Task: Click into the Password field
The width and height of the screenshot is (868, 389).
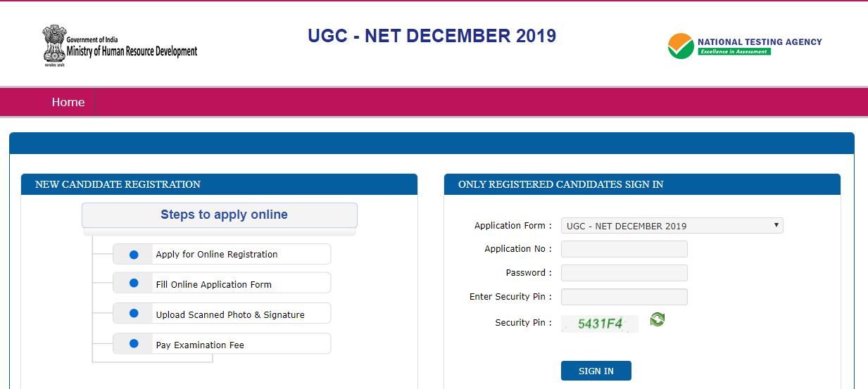Action: point(624,273)
